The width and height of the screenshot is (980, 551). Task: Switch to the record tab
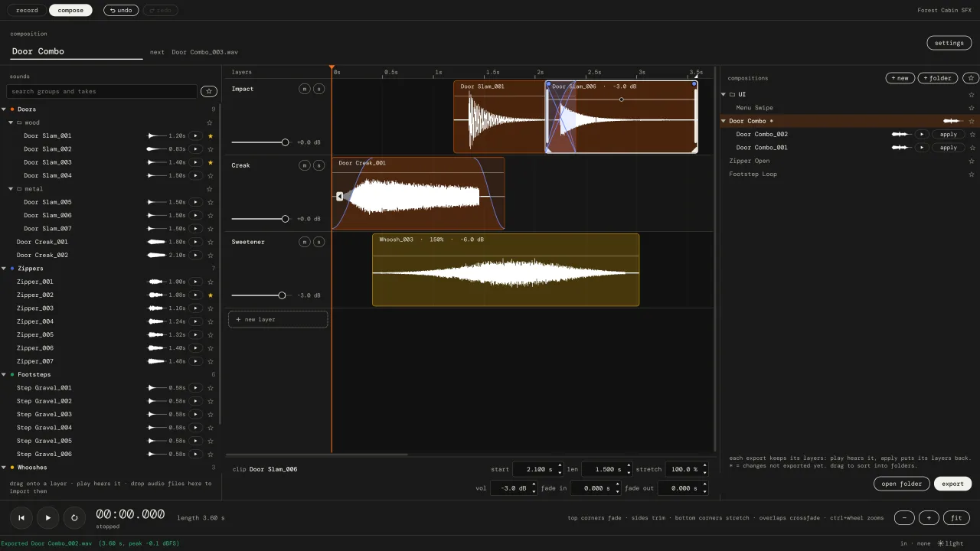(x=27, y=10)
